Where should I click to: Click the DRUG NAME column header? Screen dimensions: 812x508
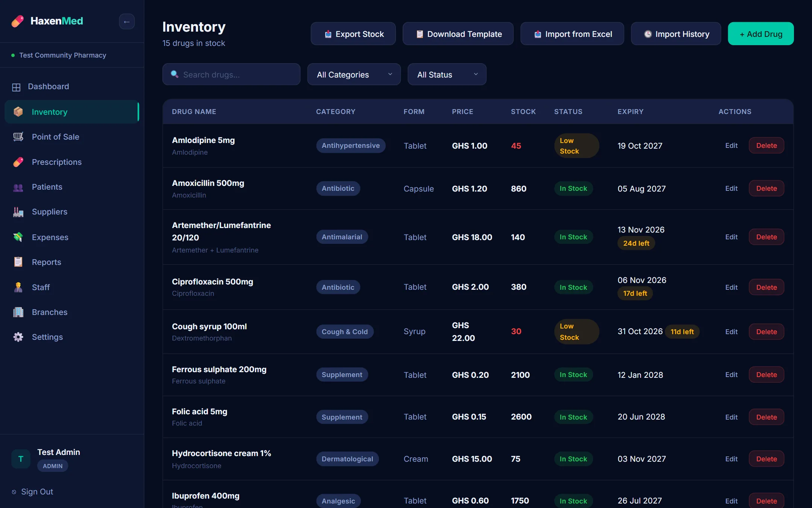pos(194,112)
